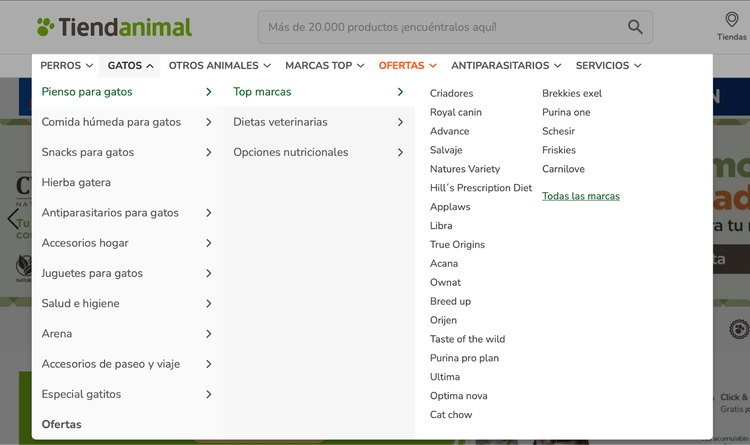Viewport: 750px width, 445px height.
Task: Open the OTROS ANIMALES menu
Action: click(x=220, y=66)
